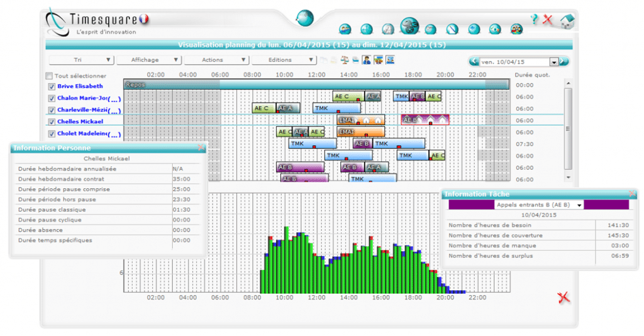Image resolution: width=644 pixels, height=336 pixels.
Task: Open the group of people navigation icon
Action: point(516,29)
